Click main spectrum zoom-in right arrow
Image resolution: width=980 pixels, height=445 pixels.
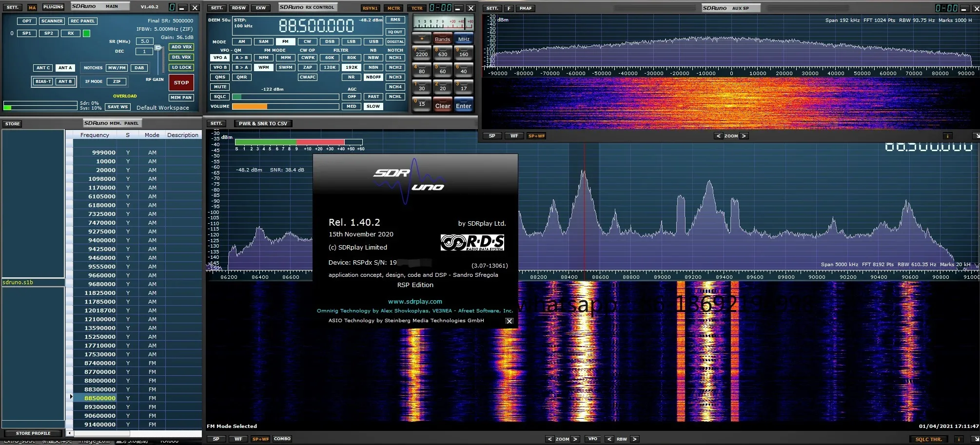575,439
